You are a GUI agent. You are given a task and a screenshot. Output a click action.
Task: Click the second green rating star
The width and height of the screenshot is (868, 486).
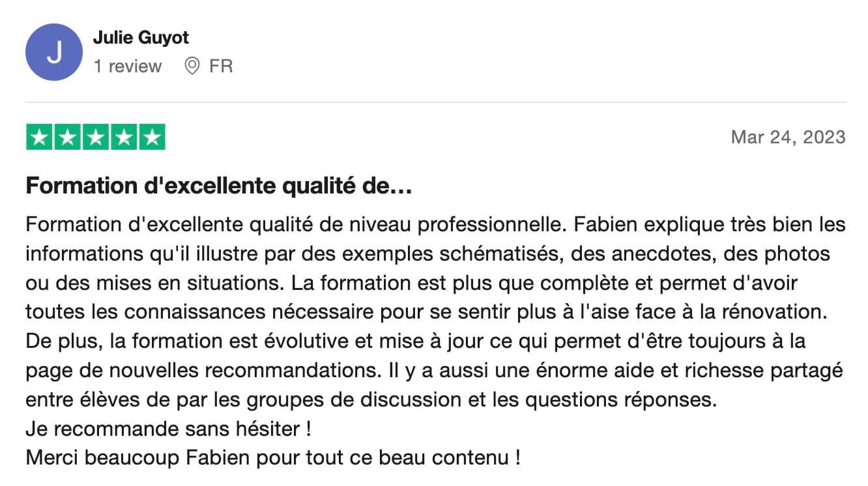point(68,137)
